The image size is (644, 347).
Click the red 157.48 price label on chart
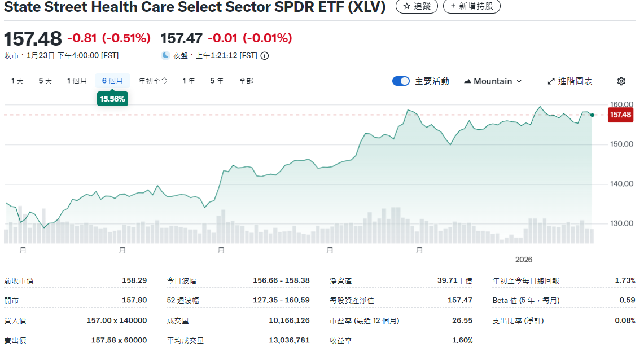click(x=620, y=115)
